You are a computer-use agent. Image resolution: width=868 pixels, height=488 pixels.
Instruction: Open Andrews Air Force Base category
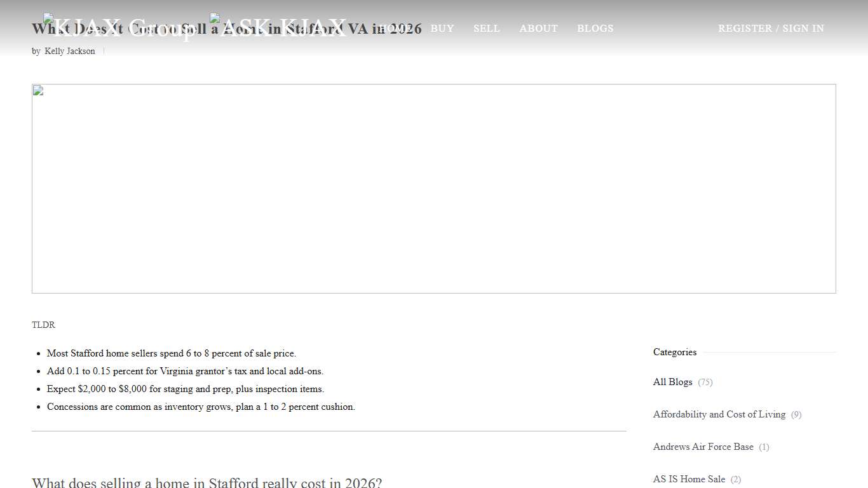coord(703,447)
